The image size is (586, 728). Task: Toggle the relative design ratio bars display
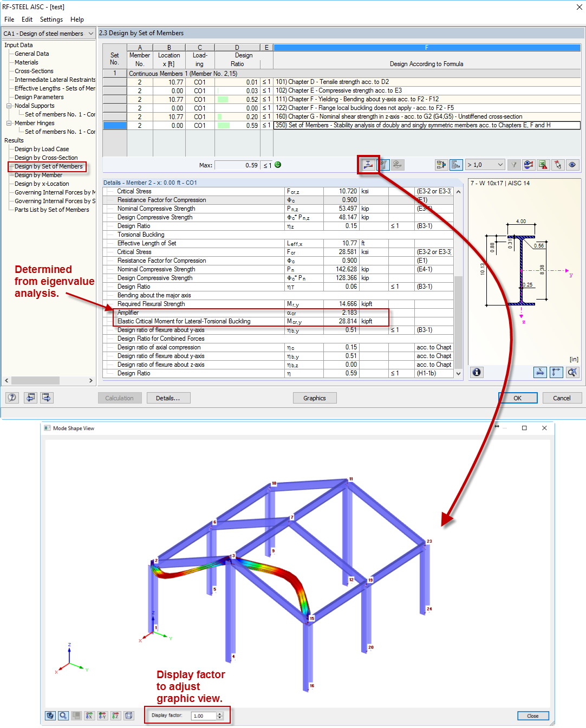coord(457,165)
